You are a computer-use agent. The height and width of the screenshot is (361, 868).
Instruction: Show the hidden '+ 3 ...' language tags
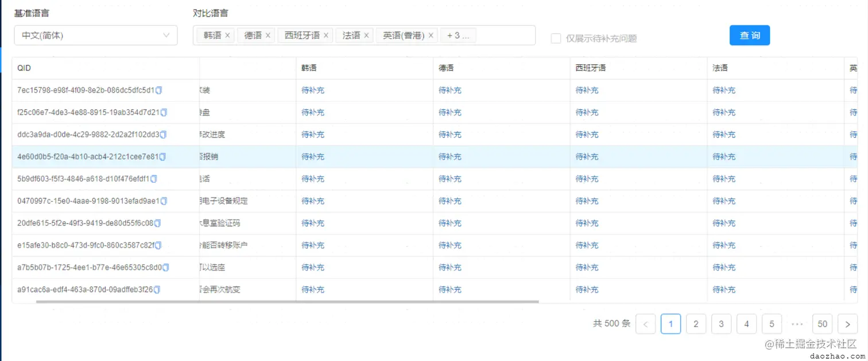coord(458,36)
